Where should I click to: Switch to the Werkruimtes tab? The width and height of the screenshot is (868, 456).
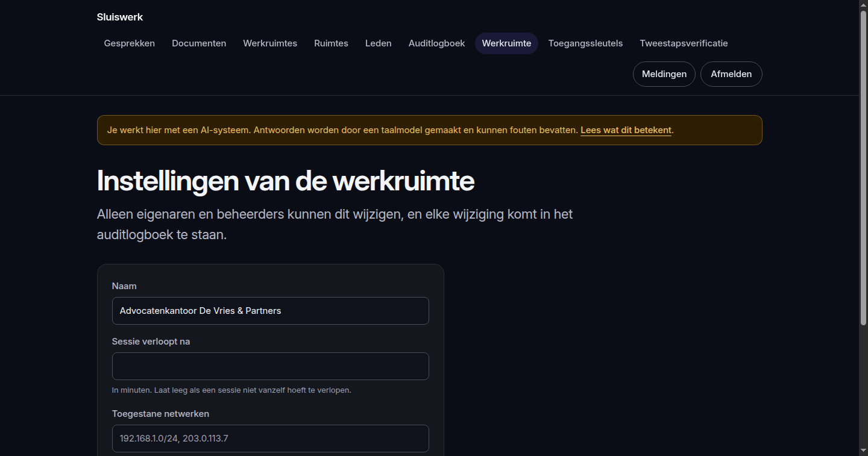pyautogui.click(x=270, y=43)
